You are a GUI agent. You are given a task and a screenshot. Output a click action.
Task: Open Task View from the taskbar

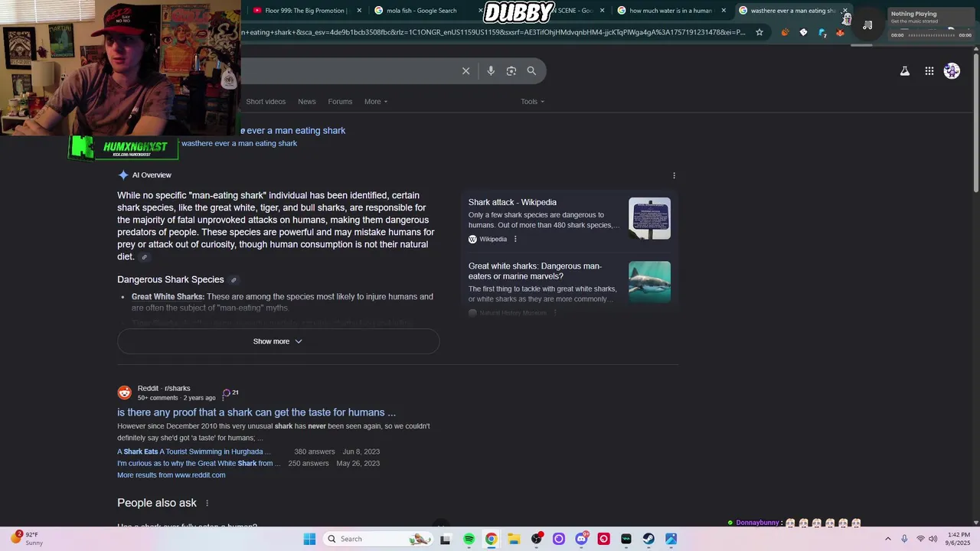[445, 539]
